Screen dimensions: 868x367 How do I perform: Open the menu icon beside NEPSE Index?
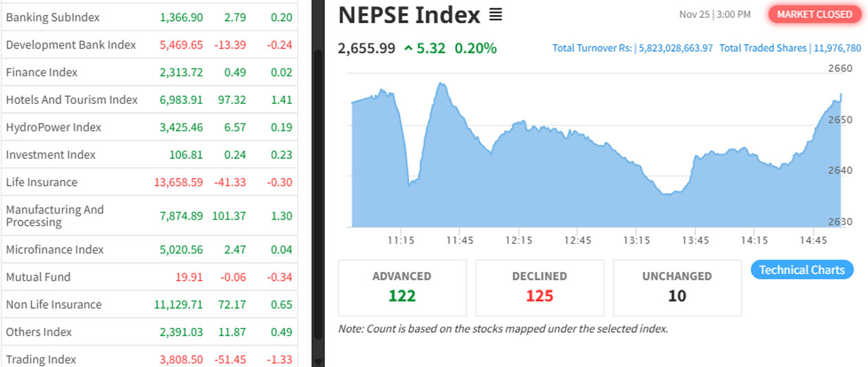(x=496, y=14)
